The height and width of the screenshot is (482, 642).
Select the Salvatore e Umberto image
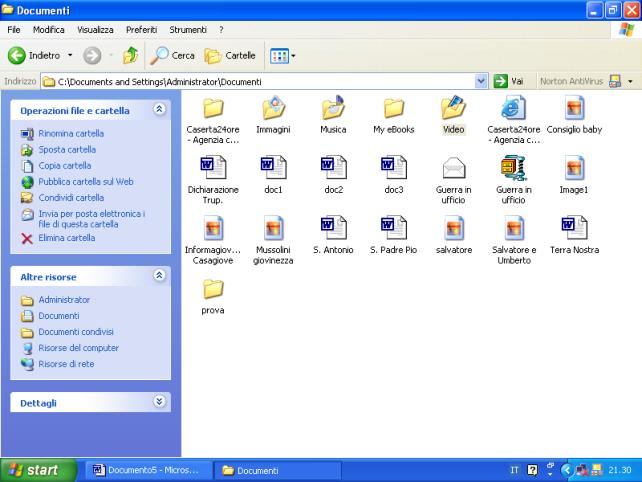(514, 240)
